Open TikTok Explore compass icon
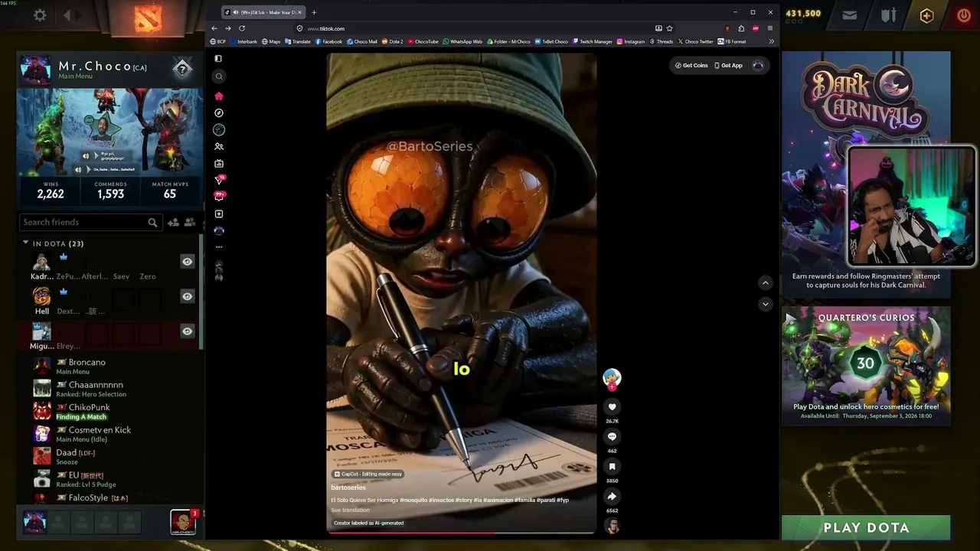The height and width of the screenshot is (551, 980). (x=219, y=113)
